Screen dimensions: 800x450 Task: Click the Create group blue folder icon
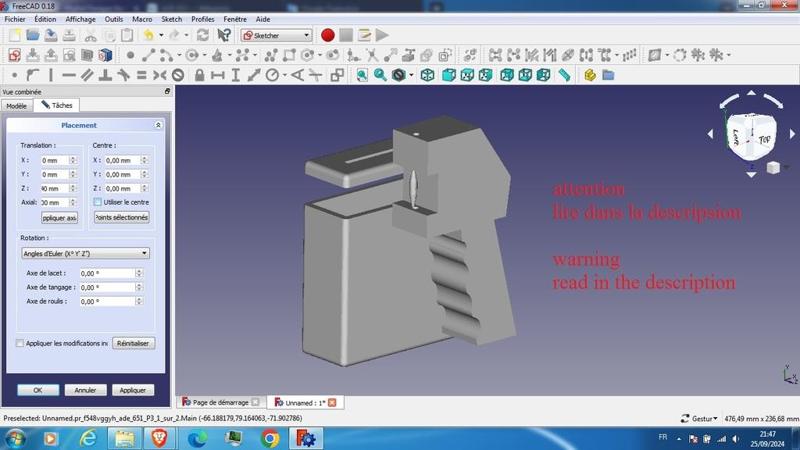point(608,76)
